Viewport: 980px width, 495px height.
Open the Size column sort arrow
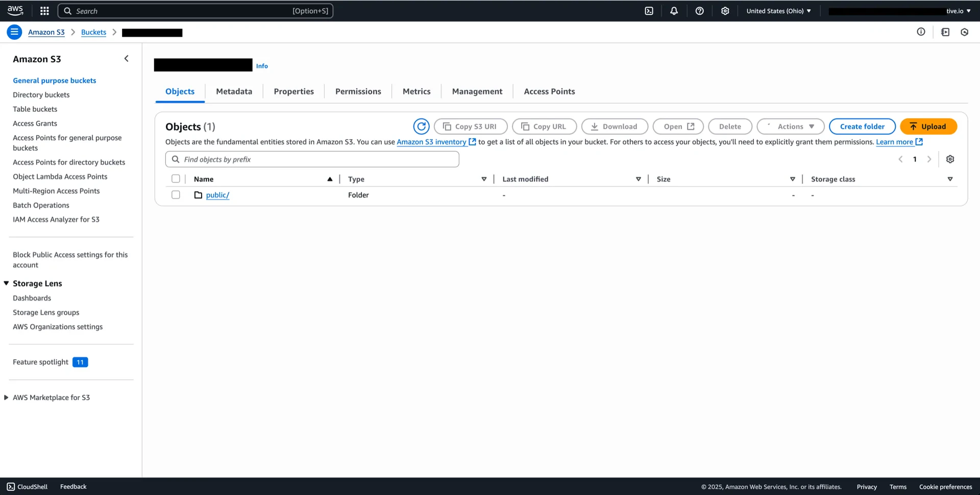click(792, 179)
